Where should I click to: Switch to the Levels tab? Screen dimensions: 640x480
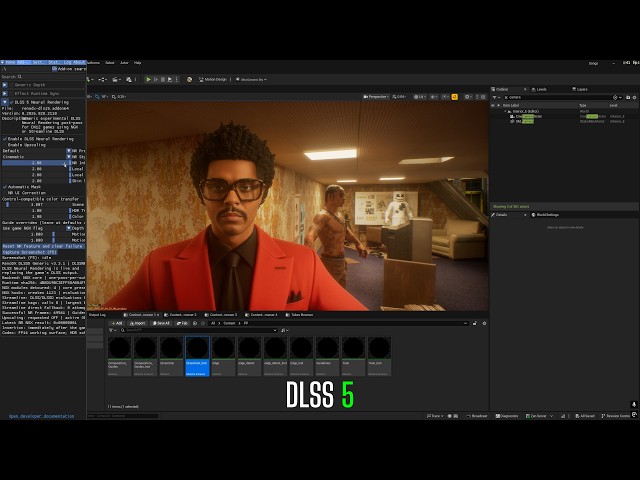pos(539,89)
